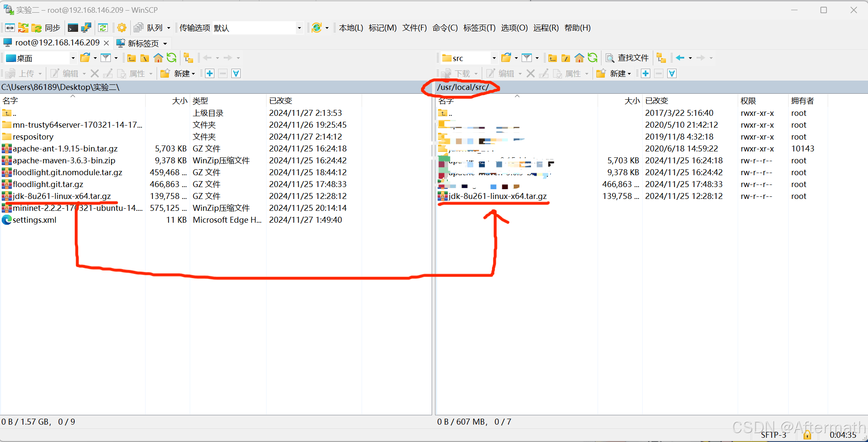Go to root directory in local panel
The width and height of the screenshot is (868, 442).
[x=145, y=58]
